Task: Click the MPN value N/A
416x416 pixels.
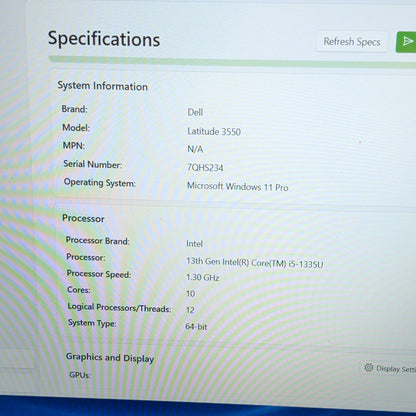Action: [x=195, y=149]
